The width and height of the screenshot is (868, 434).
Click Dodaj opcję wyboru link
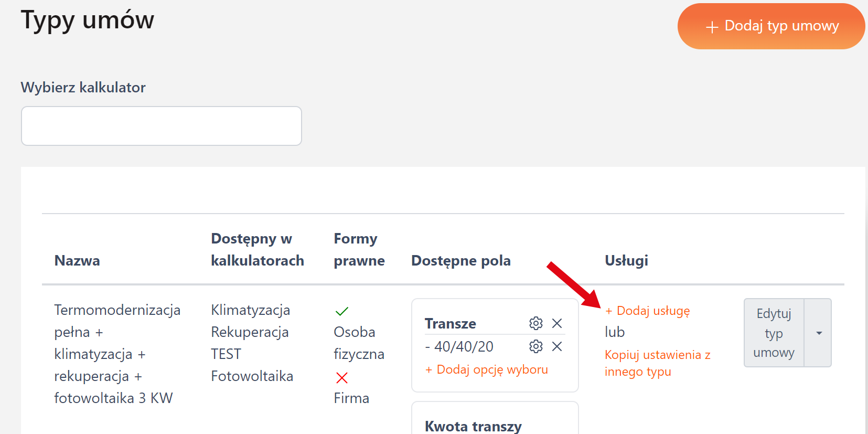487,369
